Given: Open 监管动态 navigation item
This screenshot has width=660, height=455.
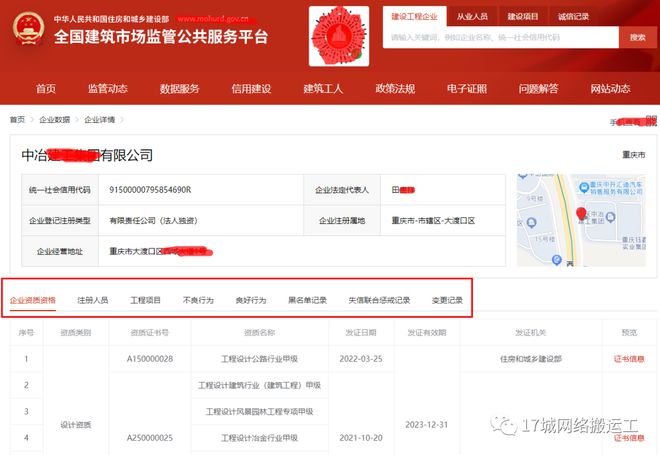Looking at the screenshot, I should coord(107,89).
